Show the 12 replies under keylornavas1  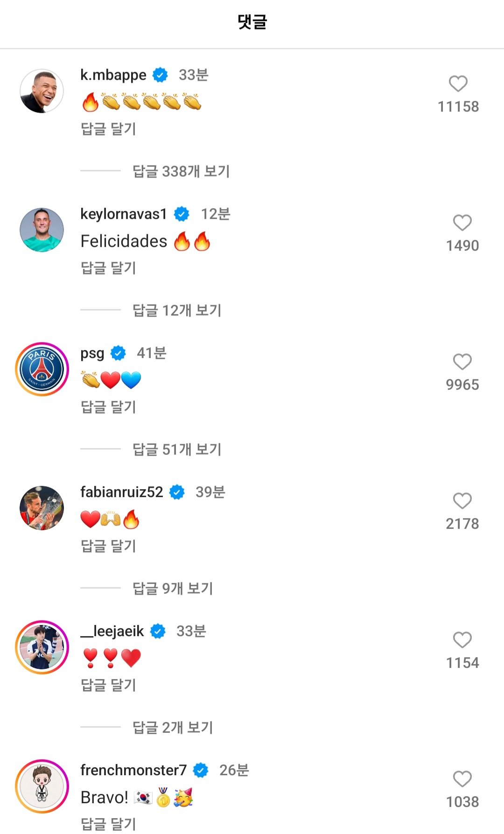[177, 310]
